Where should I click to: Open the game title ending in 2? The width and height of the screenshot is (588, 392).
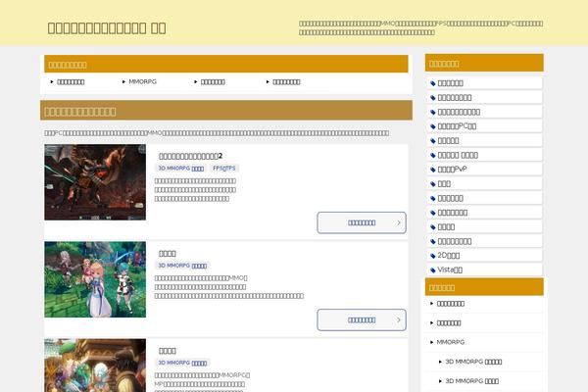190,156
